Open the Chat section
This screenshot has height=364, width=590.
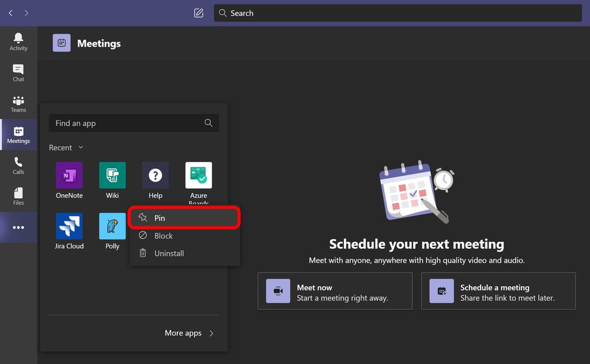(x=18, y=73)
